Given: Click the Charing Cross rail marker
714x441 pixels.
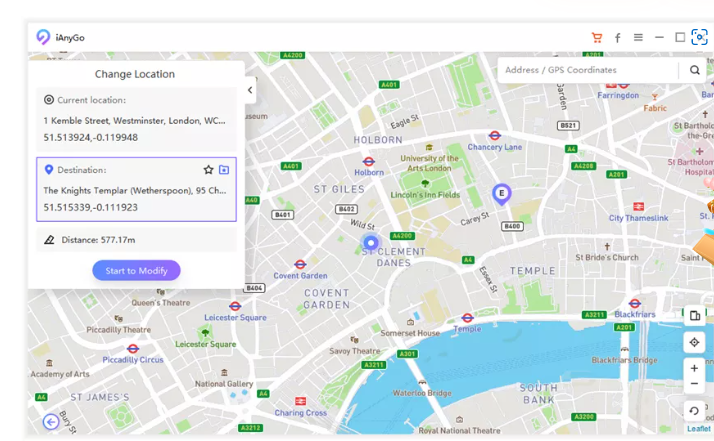Looking at the screenshot, I should coord(300,401).
